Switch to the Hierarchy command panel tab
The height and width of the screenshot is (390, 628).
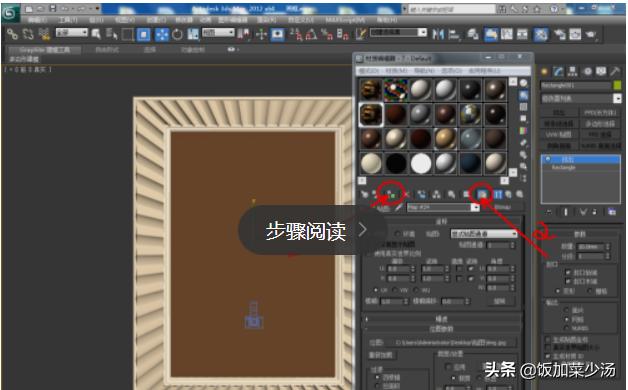(x=572, y=72)
